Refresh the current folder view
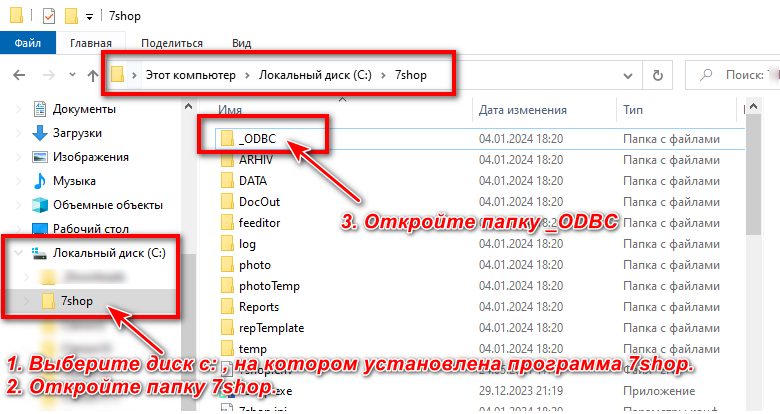This screenshot has width=780, height=414. (658, 75)
